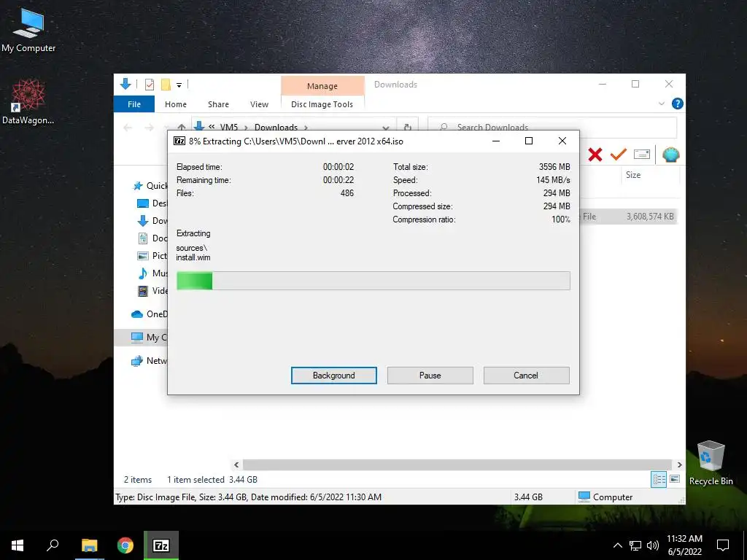Open the File tab in Explorer
The width and height of the screenshot is (747, 560).
[134, 104]
